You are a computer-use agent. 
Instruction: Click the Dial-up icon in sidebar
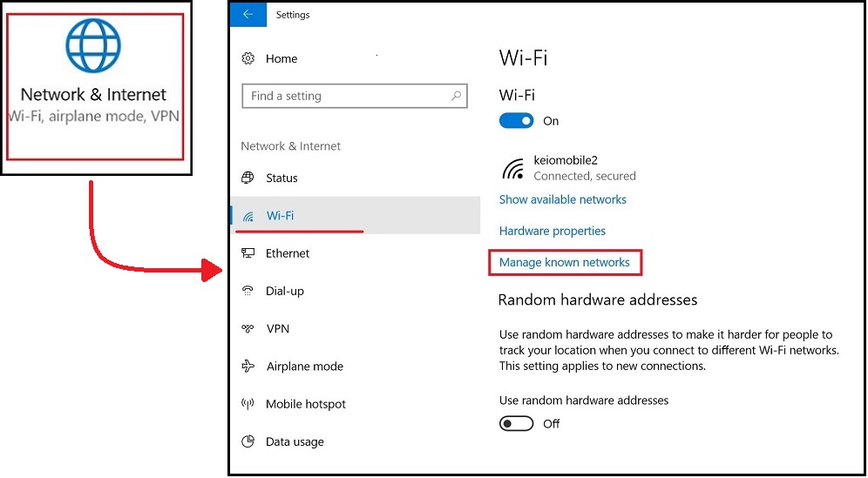pos(248,291)
